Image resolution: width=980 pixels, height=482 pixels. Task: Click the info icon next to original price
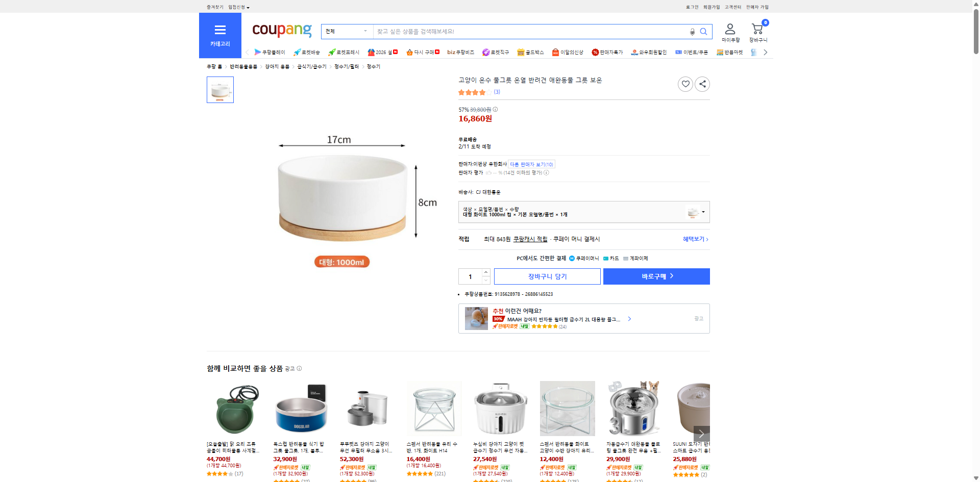495,110
